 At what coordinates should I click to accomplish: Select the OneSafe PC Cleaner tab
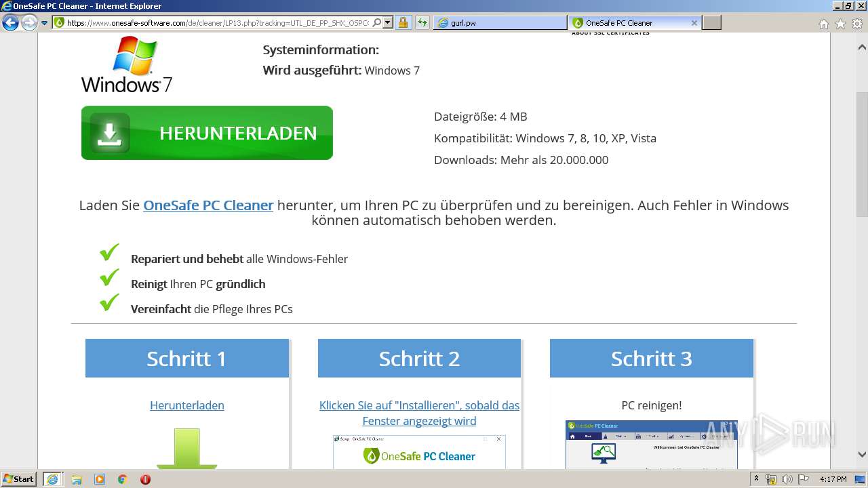click(627, 22)
